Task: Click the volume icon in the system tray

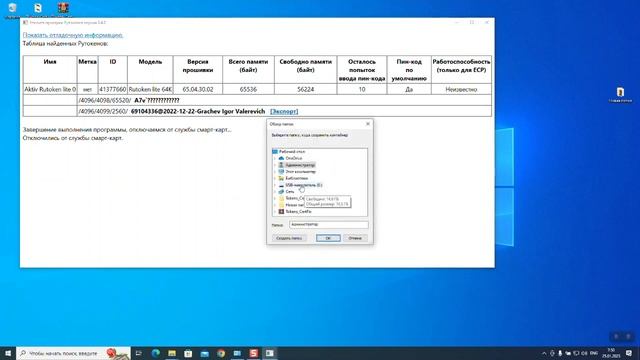Action: coord(584,353)
